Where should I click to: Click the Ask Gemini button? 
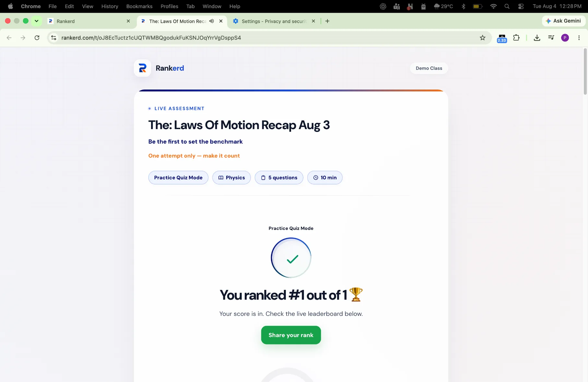(564, 21)
